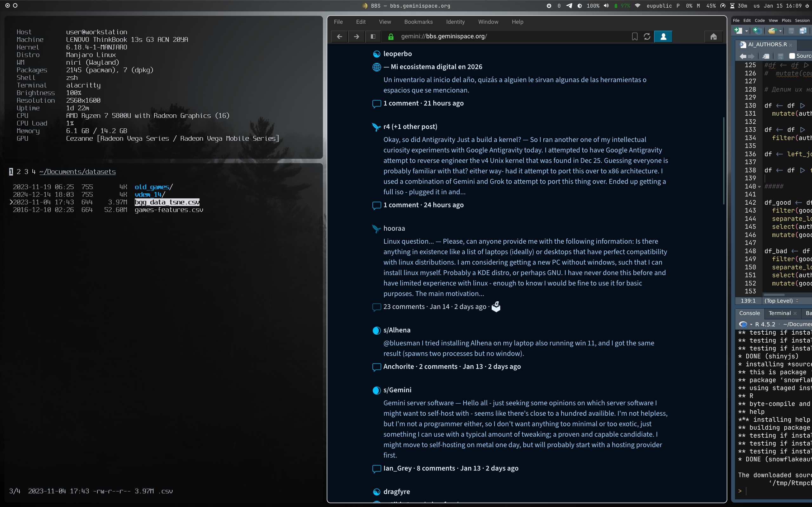Go to the home page icon
The image size is (812, 507).
coord(713,36)
